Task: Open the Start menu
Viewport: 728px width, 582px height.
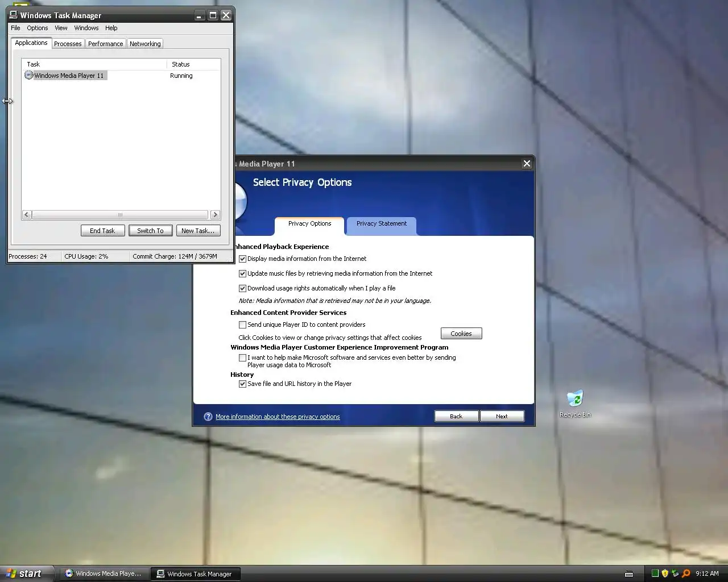Action: [x=27, y=573]
